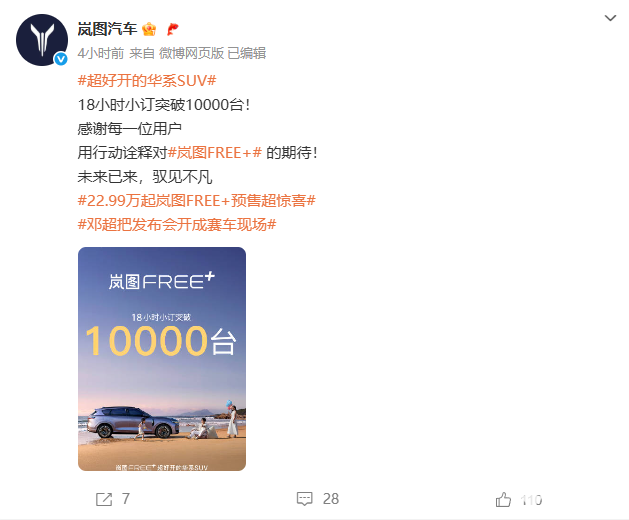Open hashtag #超好开的华系SUV#

[147, 81]
